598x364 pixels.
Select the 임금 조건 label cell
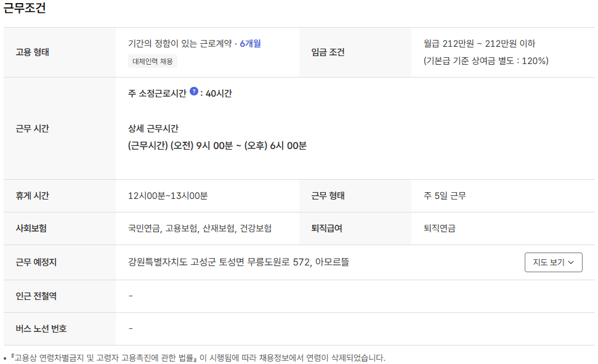[328, 52]
